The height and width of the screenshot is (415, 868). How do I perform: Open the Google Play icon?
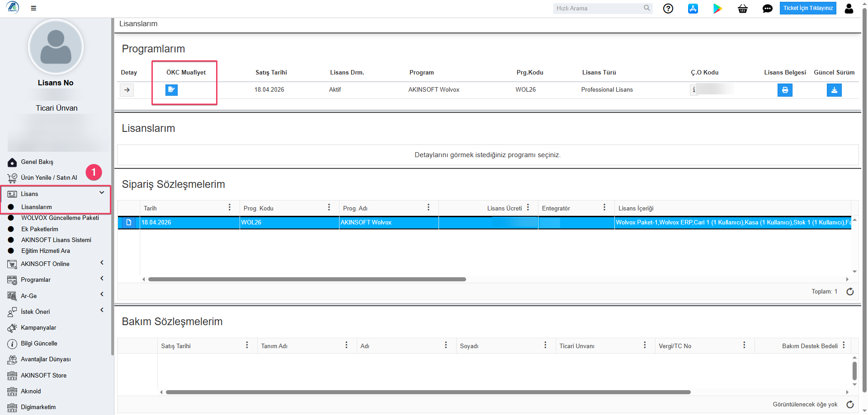tap(717, 9)
